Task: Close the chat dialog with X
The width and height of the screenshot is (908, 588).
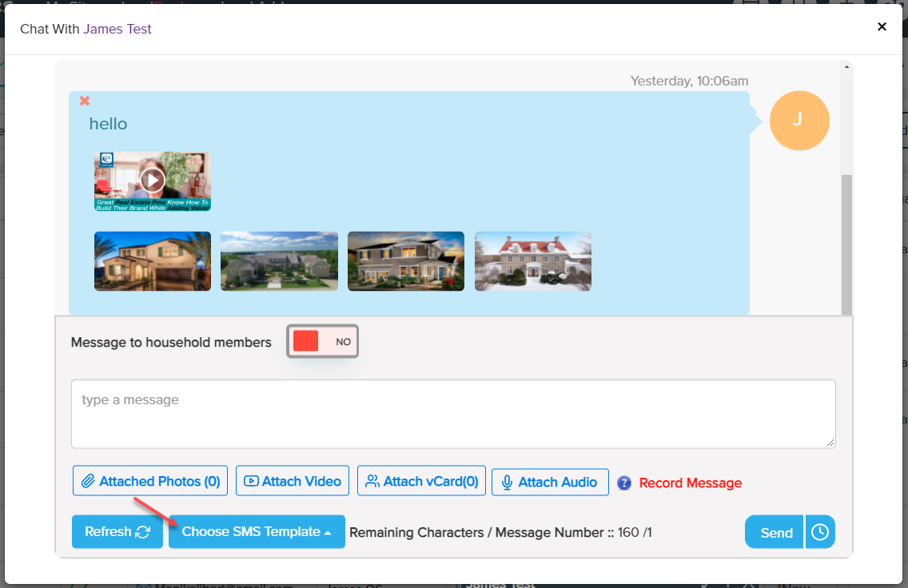Action: [x=882, y=26]
